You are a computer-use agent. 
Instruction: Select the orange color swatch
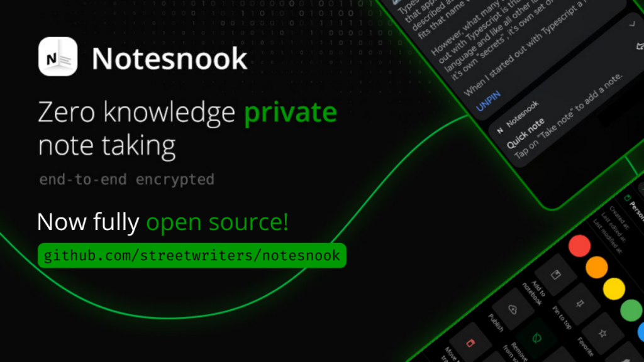pos(597,267)
